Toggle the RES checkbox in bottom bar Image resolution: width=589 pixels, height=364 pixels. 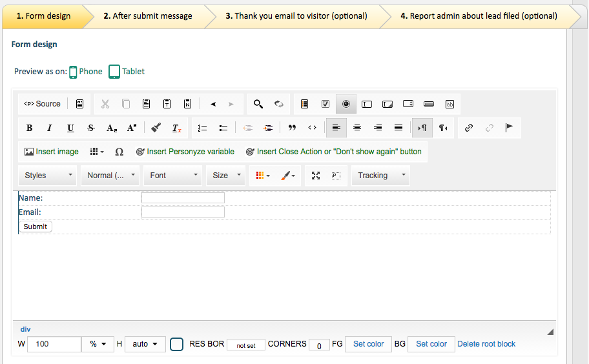coord(177,345)
